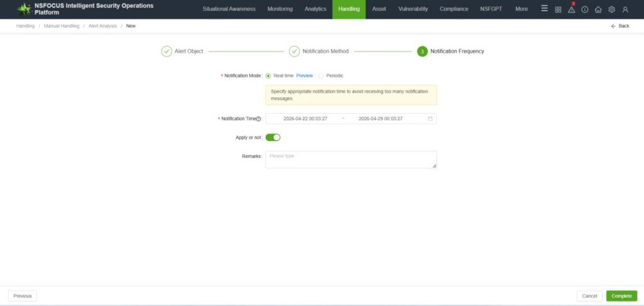Open the Notification Time end date picker
Viewport: 644px width, 306px height.
pyautogui.click(x=380, y=119)
